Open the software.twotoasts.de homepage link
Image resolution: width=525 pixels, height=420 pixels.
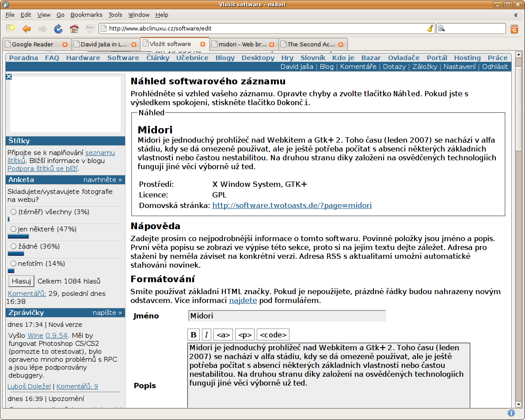[292, 205]
